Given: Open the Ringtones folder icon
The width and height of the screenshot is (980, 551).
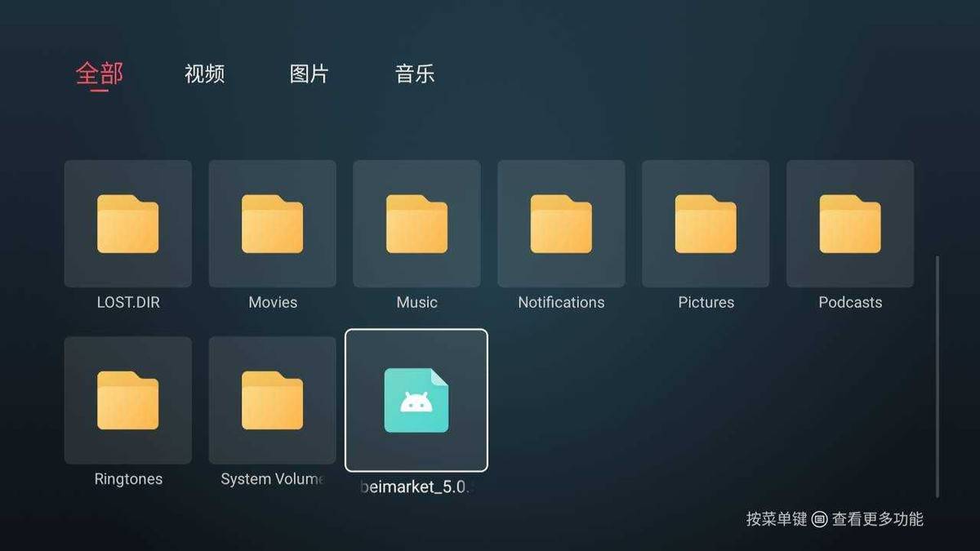Looking at the screenshot, I should coord(128,400).
